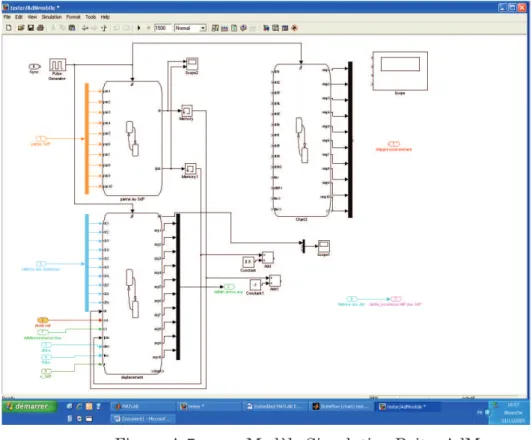This screenshot has height=440, width=532.
Task: Select the blue demux bar feeding deplacement chart
Action: click(87, 263)
